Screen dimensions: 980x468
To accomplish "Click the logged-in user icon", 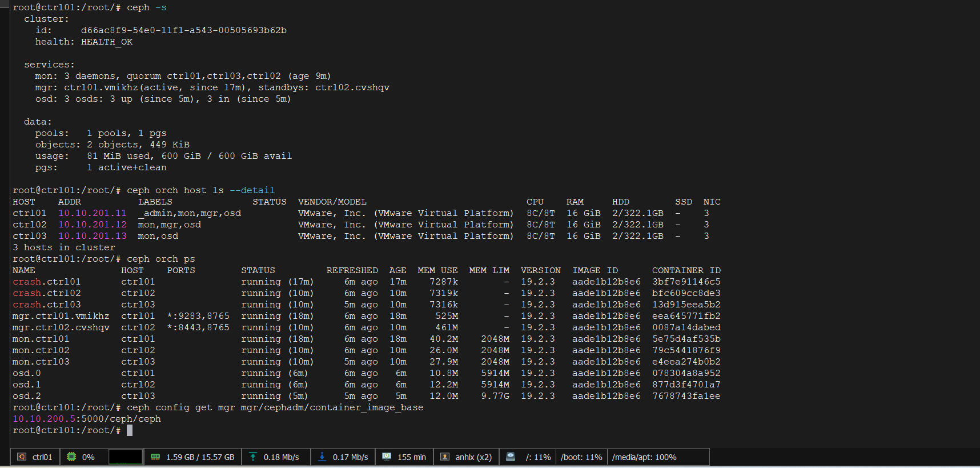I will (x=444, y=457).
